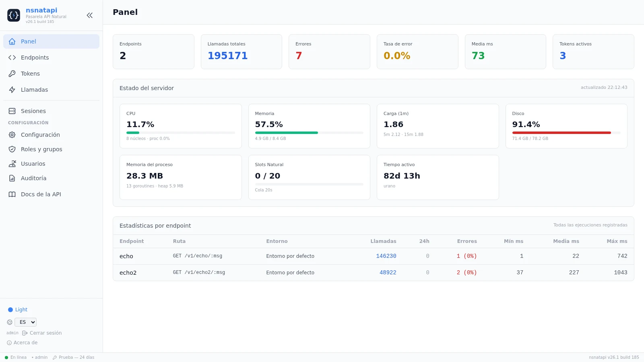The width and height of the screenshot is (644, 362).
Task: Click the Errores card showing 7
Action: click(329, 51)
